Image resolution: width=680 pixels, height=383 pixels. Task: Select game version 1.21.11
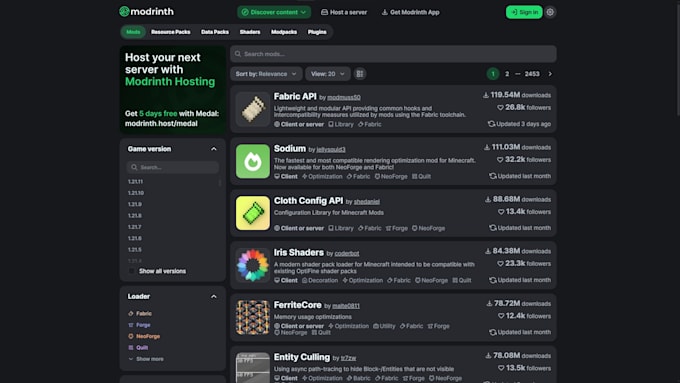pyautogui.click(x=135, y=181)
